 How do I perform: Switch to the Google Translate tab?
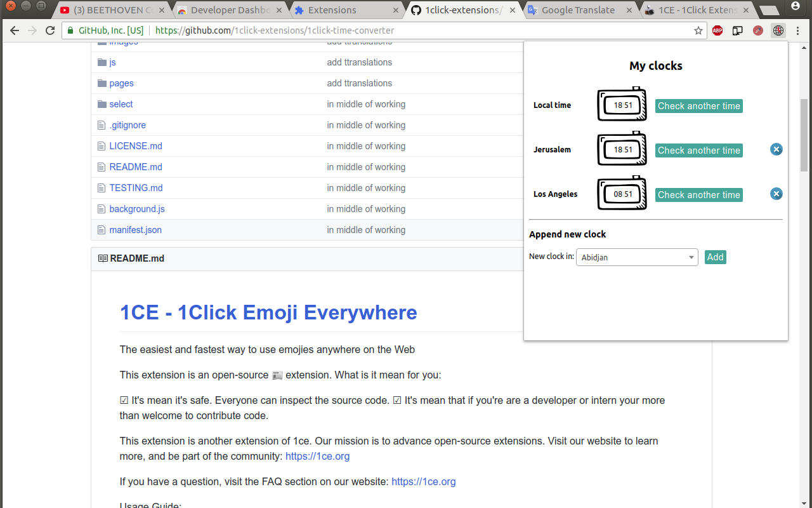(x=577, y=10)
